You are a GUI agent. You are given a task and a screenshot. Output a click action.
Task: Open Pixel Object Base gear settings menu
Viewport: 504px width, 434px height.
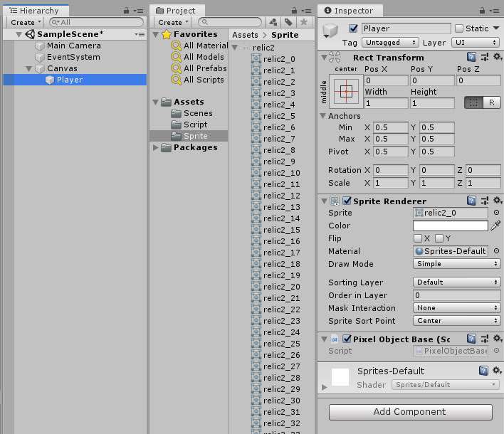[498, 339]
